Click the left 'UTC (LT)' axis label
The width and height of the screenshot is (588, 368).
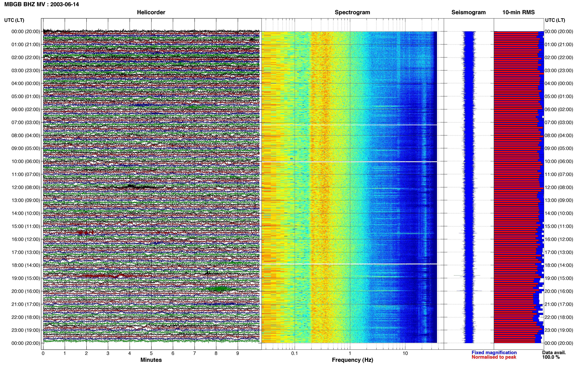14,20
